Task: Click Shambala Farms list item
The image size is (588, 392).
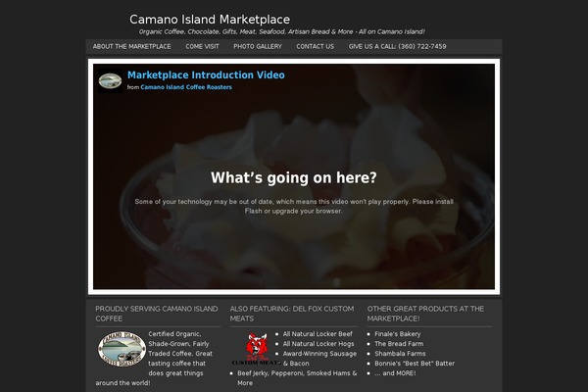Action: coord(400,354)
